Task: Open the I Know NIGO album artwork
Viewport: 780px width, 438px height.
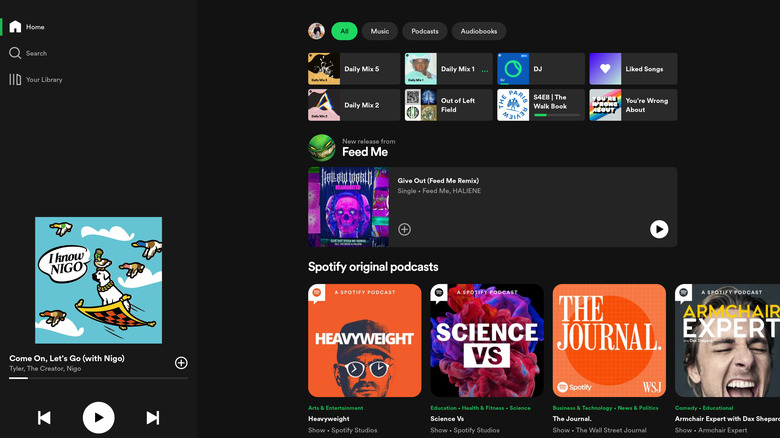Action: pos(98,280)
